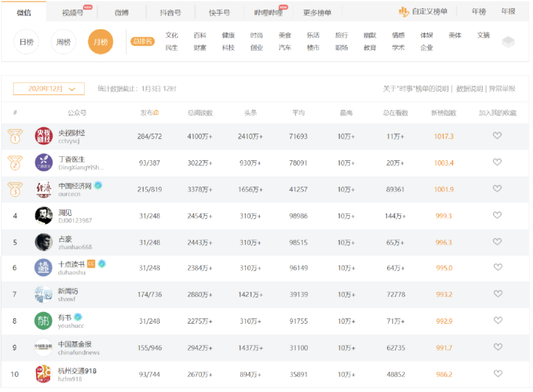Switch to the 快手号 tab
The width and height of the screenshot is (533, 392).
[x=220, y=13]
